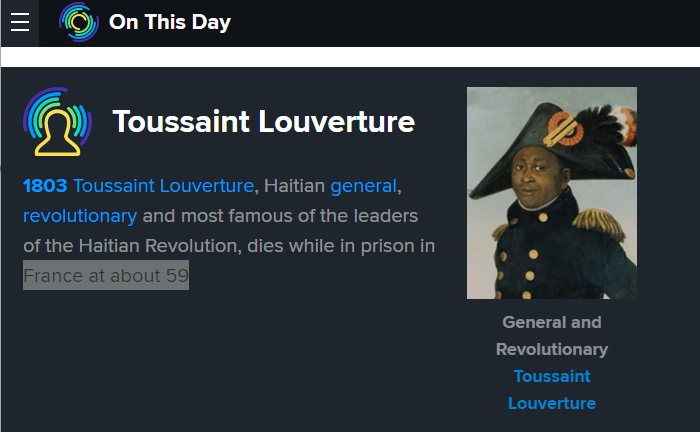This screenshot has height=432, width=700.
Task: Open the hamburger navigation menu
Action: coord(20,23)
